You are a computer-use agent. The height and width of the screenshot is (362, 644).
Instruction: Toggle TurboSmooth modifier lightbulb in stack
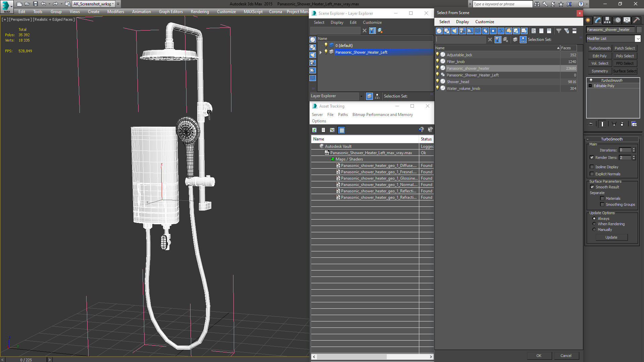[x=591, y=80]
